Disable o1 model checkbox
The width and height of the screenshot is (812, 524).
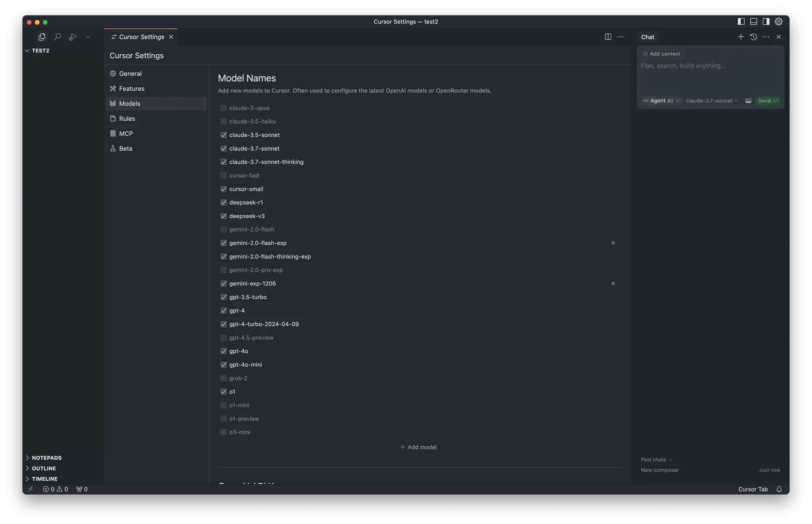[x=224, y=392]
